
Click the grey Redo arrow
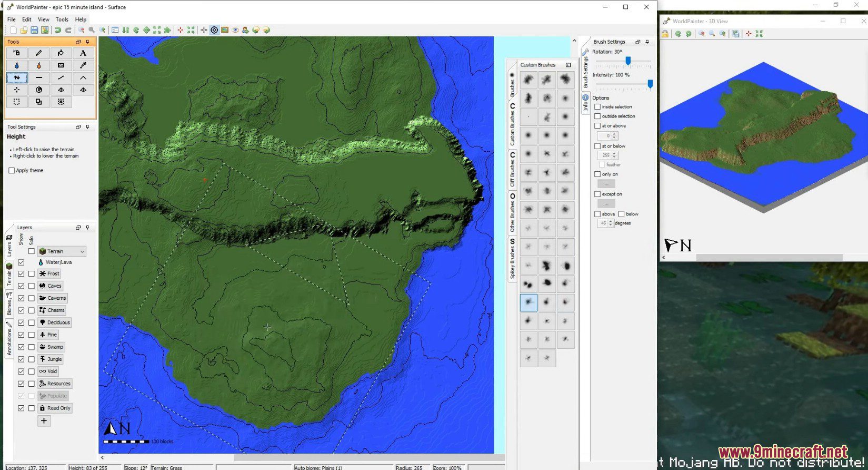68,30
